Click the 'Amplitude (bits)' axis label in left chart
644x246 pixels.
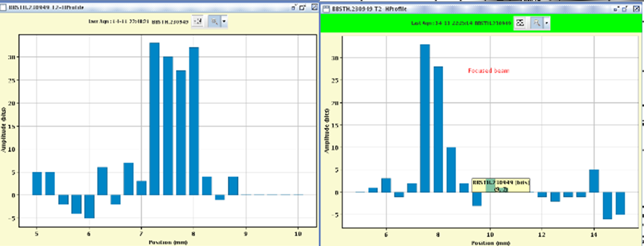click(4, 130)
